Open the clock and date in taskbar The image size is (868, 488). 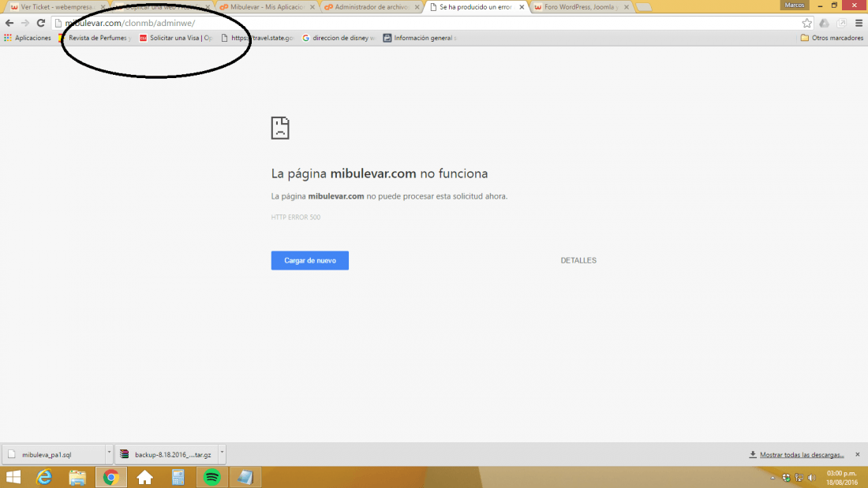(842, 478)
